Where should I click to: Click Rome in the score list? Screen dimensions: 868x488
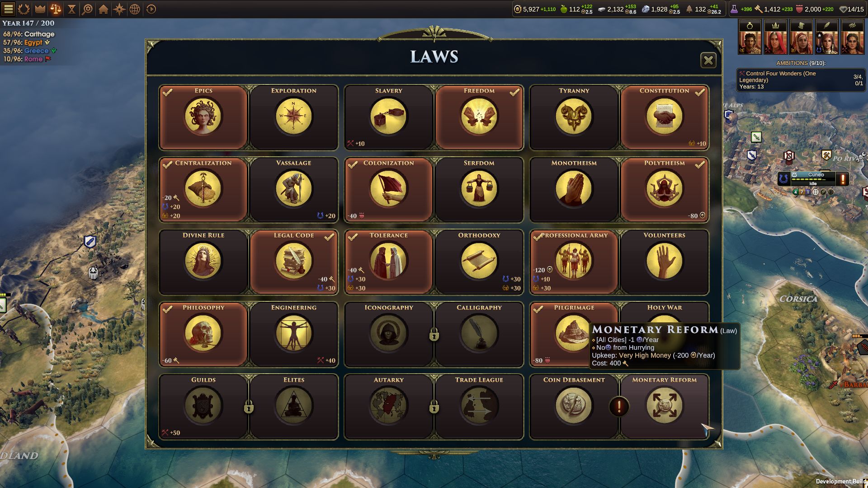33,59
